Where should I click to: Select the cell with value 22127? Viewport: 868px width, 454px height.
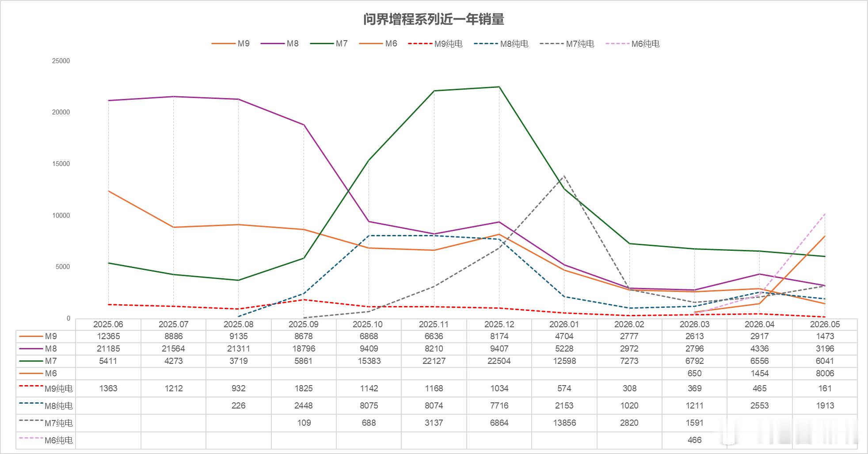[x=434, y=361]
